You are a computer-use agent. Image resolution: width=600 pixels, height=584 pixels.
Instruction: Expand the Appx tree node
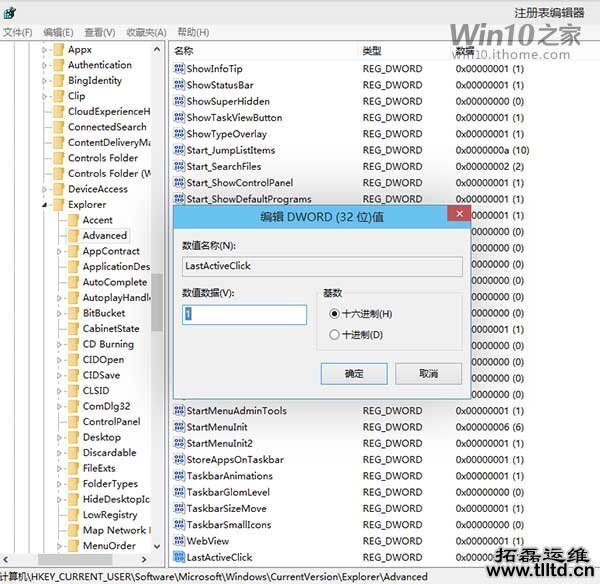pos(44,50)
